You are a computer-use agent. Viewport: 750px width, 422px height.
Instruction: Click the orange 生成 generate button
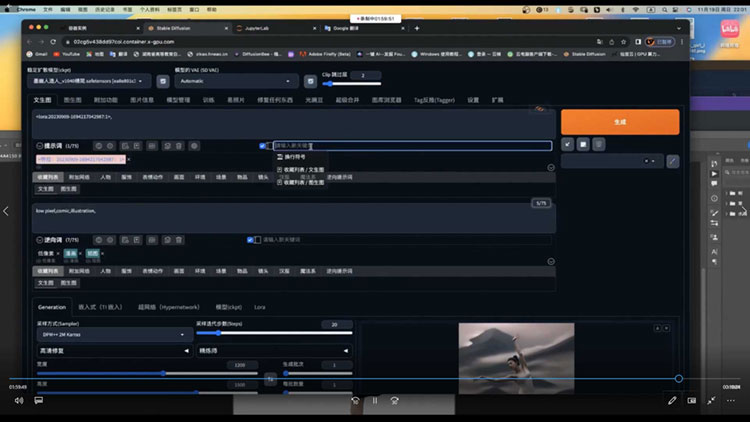(619, 121)
